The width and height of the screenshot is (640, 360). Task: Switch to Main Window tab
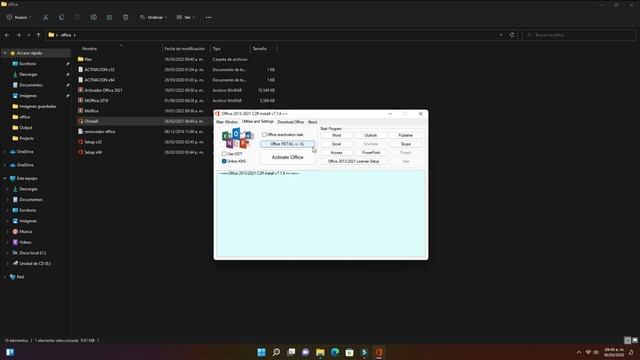click(x=227, y=122)
